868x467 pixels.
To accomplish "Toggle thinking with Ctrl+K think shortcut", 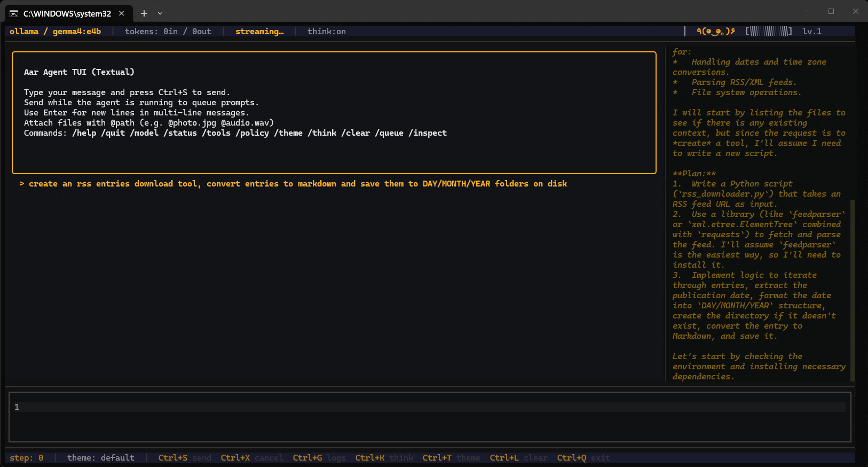I will (384, 458).
